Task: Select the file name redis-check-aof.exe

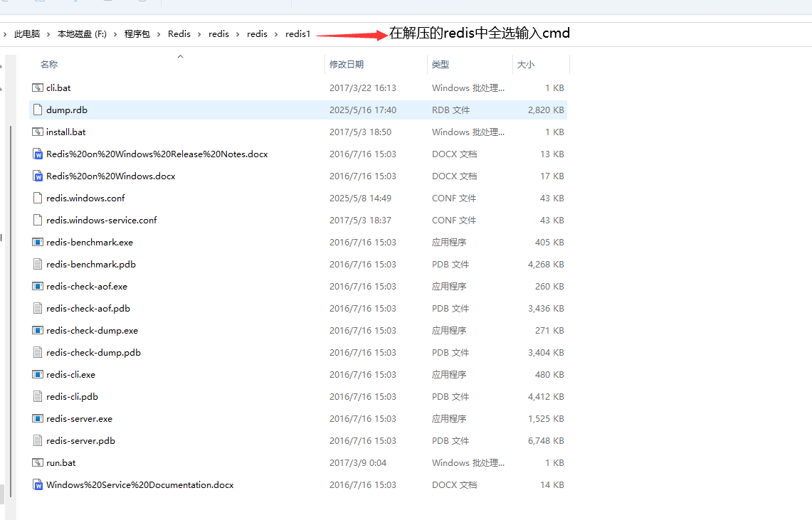Action: click(x=87, y=286)
